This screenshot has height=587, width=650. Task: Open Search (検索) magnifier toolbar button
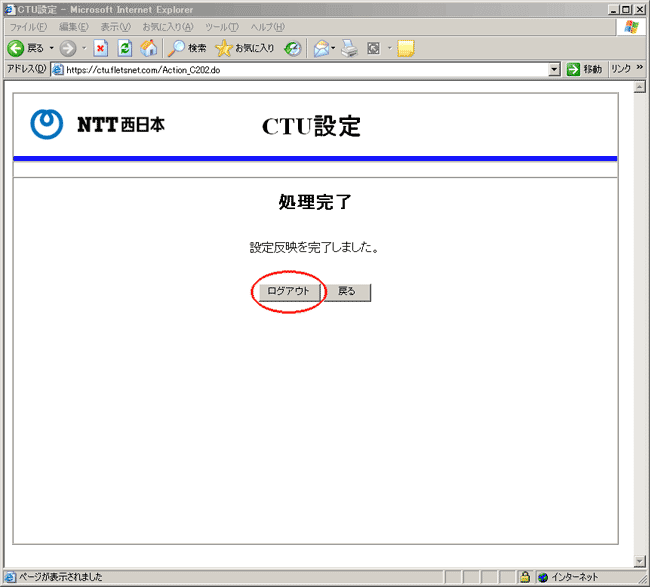point(187,49)
